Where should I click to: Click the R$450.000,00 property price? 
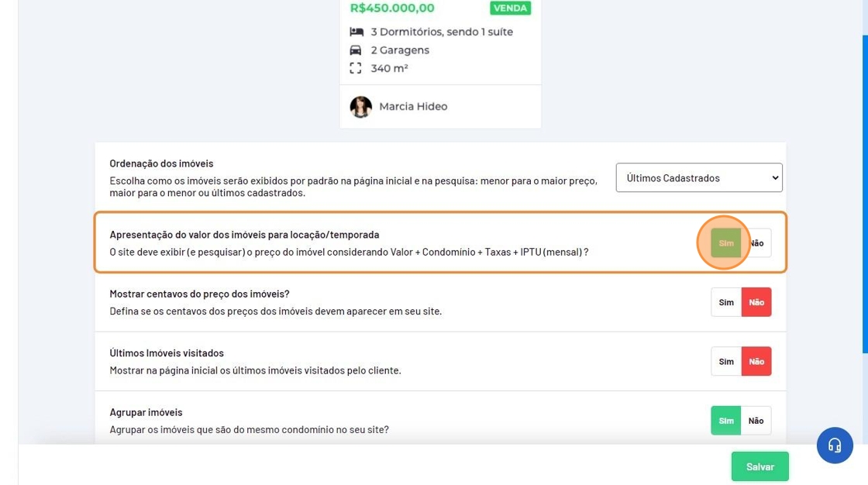coord(392,9)
